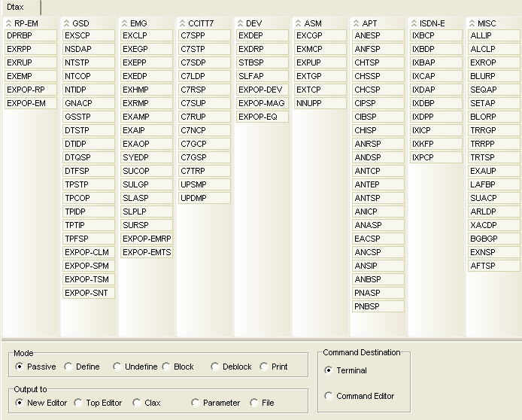The height and width of the screenshot is (420, 522).
Task: Click the AFTSP command in MISC
Action: point(493,266)
